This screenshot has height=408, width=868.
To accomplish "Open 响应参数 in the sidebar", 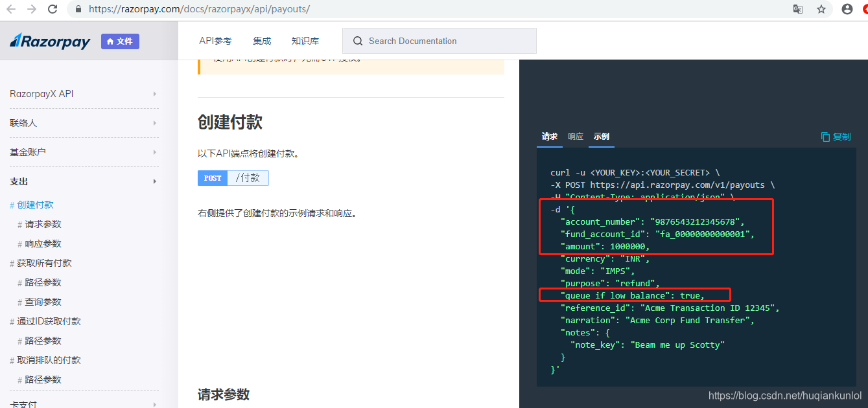I will (43, 244).
